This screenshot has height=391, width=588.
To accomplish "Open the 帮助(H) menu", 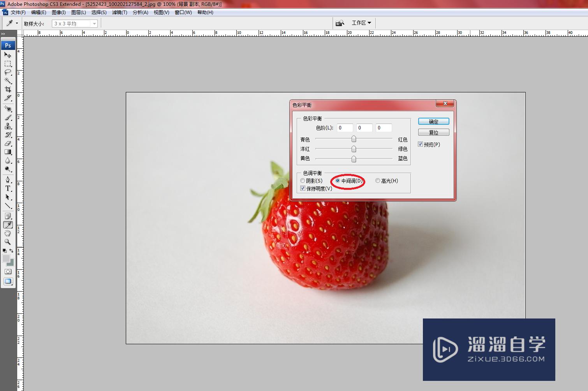I will click(x=205, y=12).
